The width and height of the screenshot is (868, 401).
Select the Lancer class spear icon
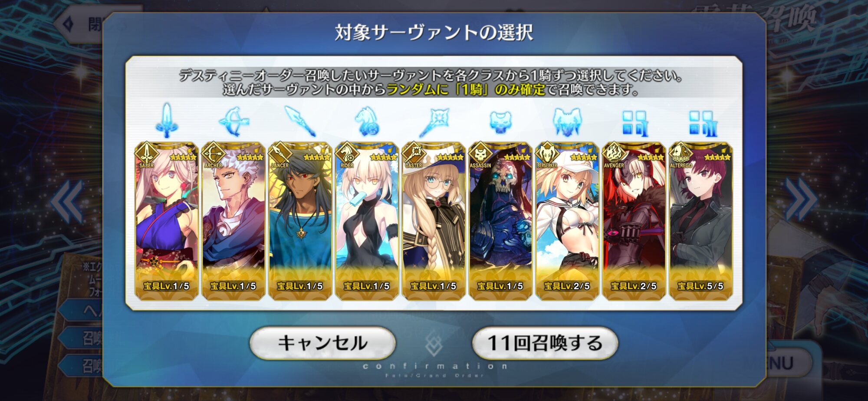[x=300, y=121]
